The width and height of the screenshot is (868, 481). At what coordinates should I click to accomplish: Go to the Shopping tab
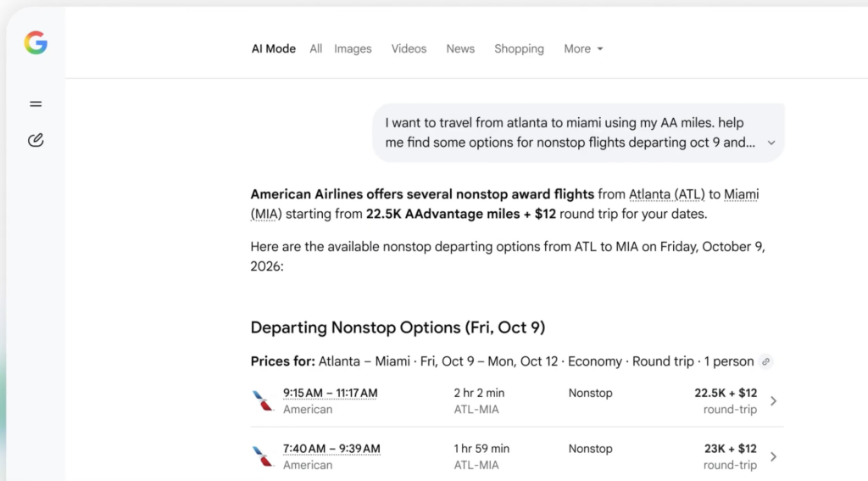(x=519, y=48)
